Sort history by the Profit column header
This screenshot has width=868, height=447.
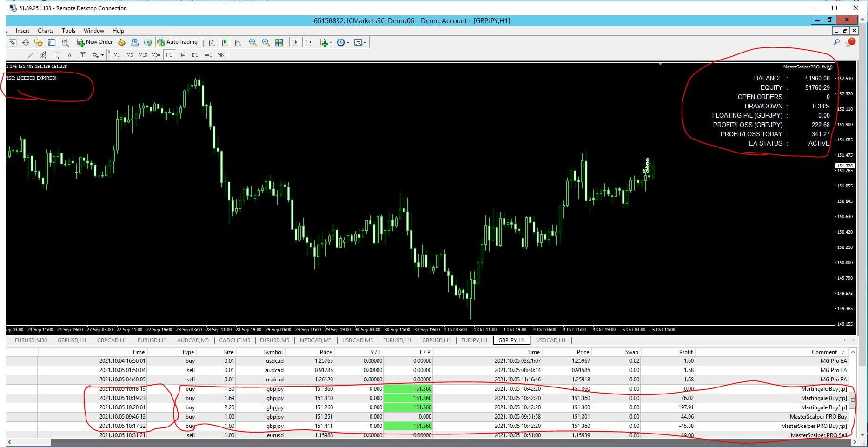[685, 352]
